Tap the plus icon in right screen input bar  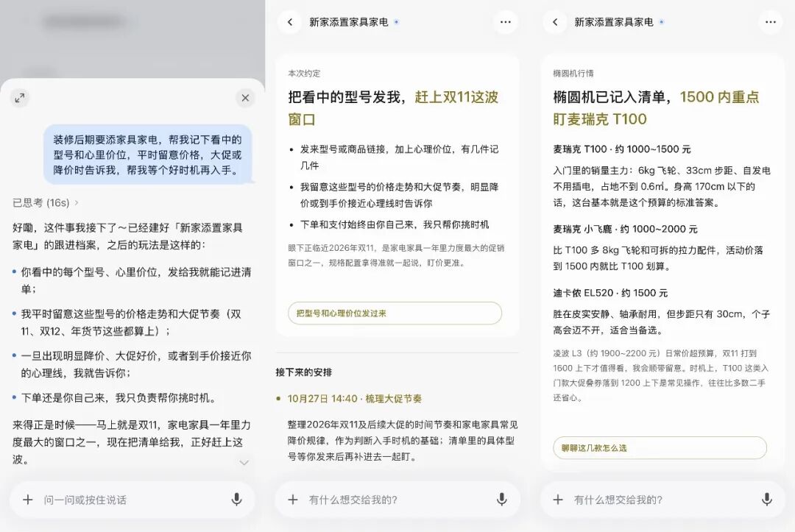click(558, 500)
